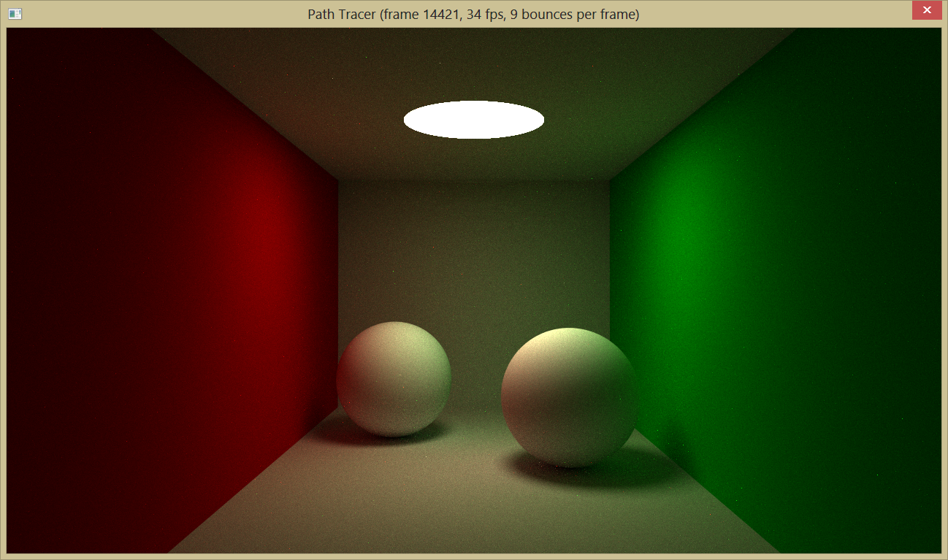Click the Path Tracer title bar text
This screenshot has width=948, height=560.
point(473,14)
